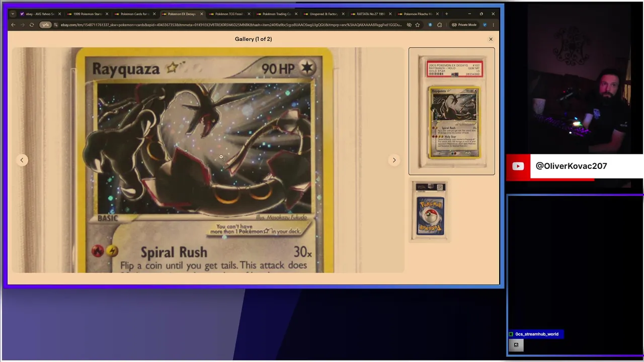Close the 1999 Pokemon Starter tab
This screenshot has height=362, width=644.
(x=107, y=14)
